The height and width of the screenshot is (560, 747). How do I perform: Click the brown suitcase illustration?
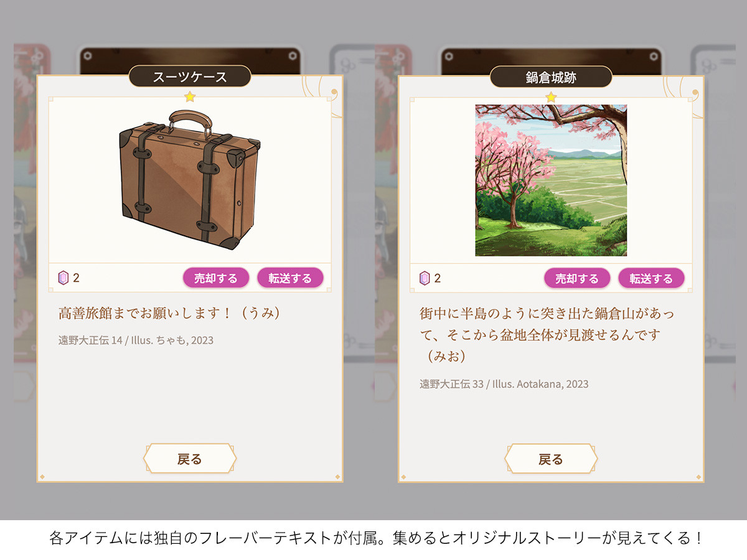click(x=190, y=179)
